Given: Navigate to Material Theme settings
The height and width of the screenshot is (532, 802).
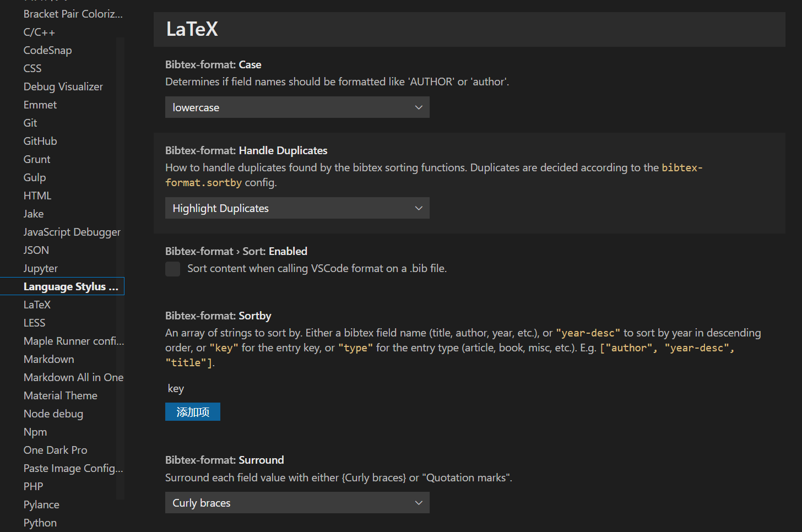Looking at the screenshot, I should tap(61, 395).
